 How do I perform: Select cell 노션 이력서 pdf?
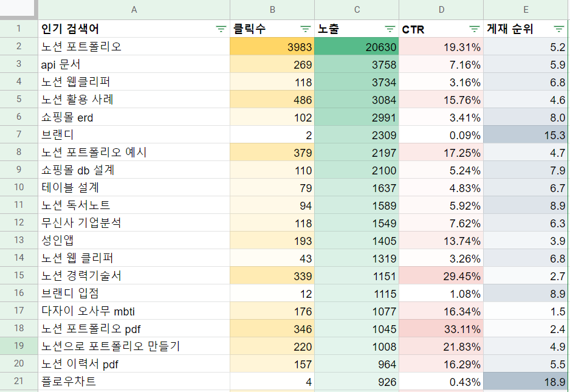click(134, 363)
